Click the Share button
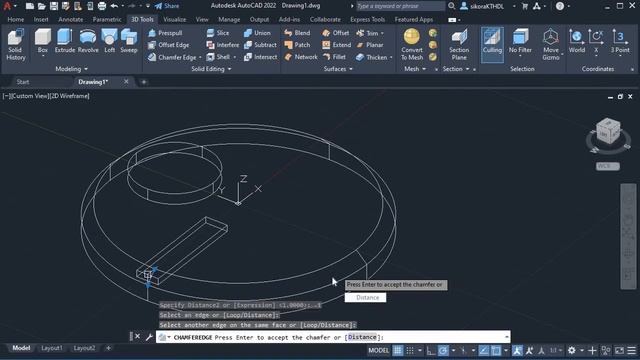This screenshot has height=360, width=640. pos(167,6)
